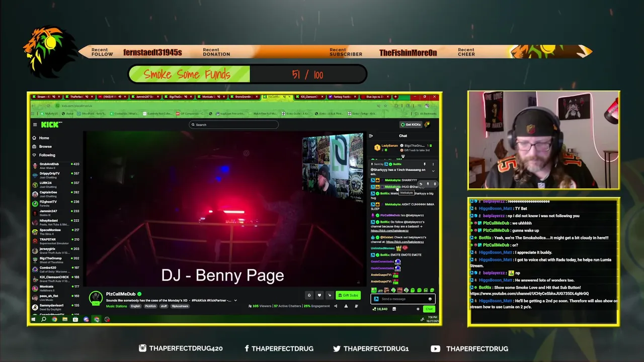
Task: Open Monicats channel in sidebar
Action: [x=56, y=288]
